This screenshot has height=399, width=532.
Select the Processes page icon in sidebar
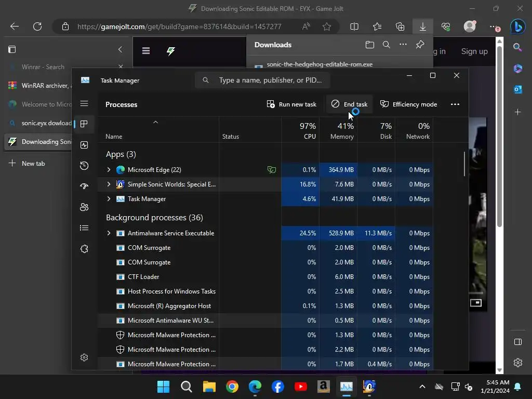[84, 124]
